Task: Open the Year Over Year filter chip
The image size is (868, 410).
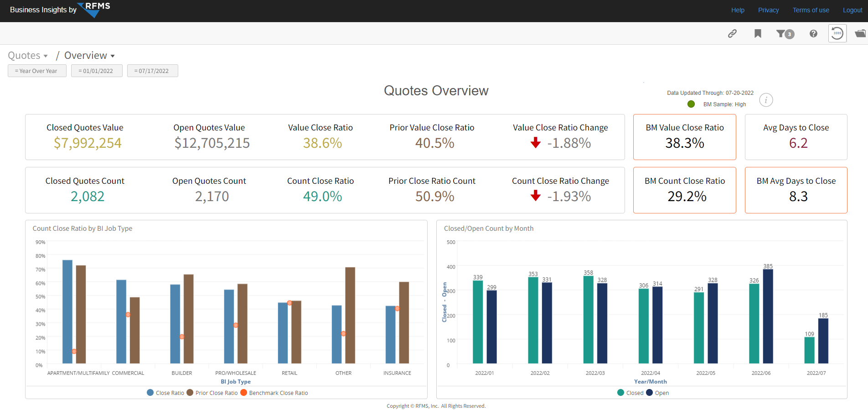Action: point(37,71)
